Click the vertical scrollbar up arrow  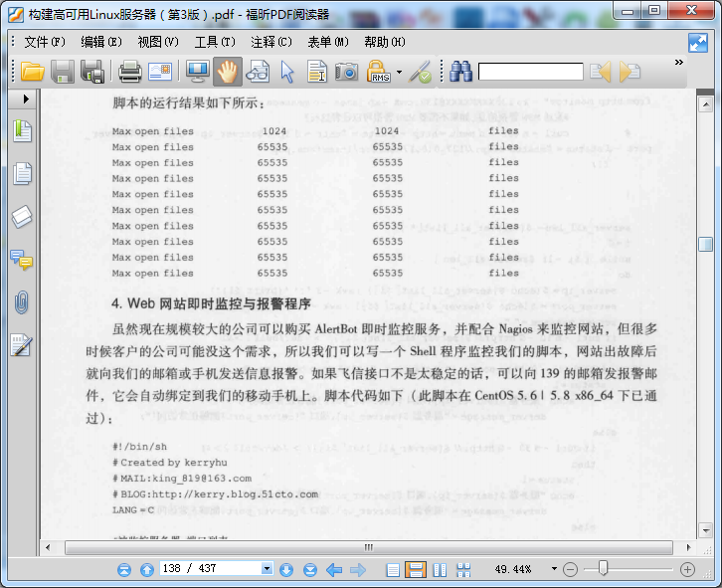[x=705, y=104]
